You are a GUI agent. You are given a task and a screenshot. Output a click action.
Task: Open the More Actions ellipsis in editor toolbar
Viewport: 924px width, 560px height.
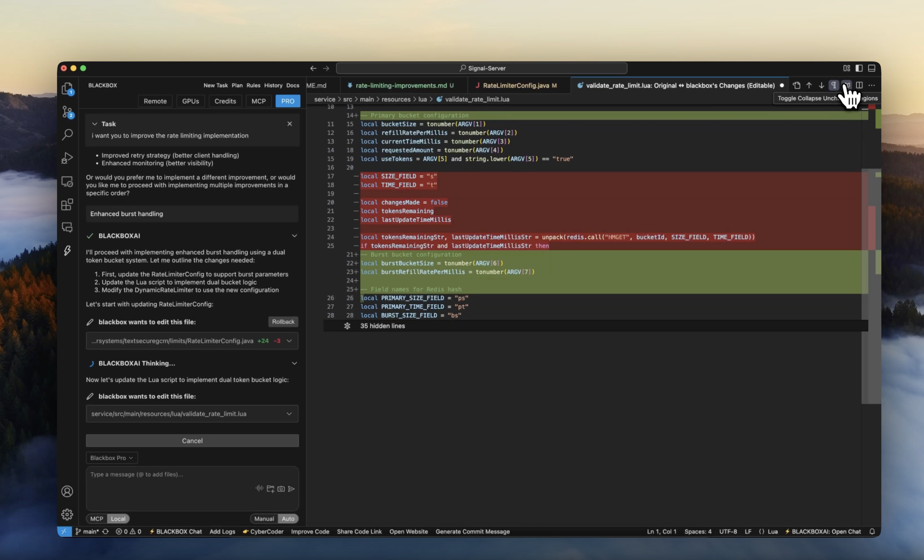871,85
